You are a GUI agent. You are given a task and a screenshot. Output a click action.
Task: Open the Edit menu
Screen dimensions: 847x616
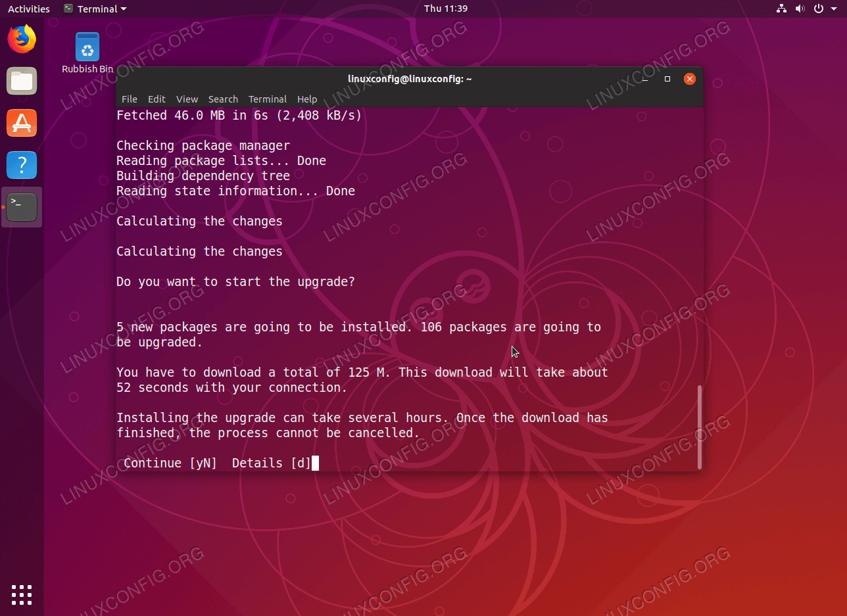point(157,99)
